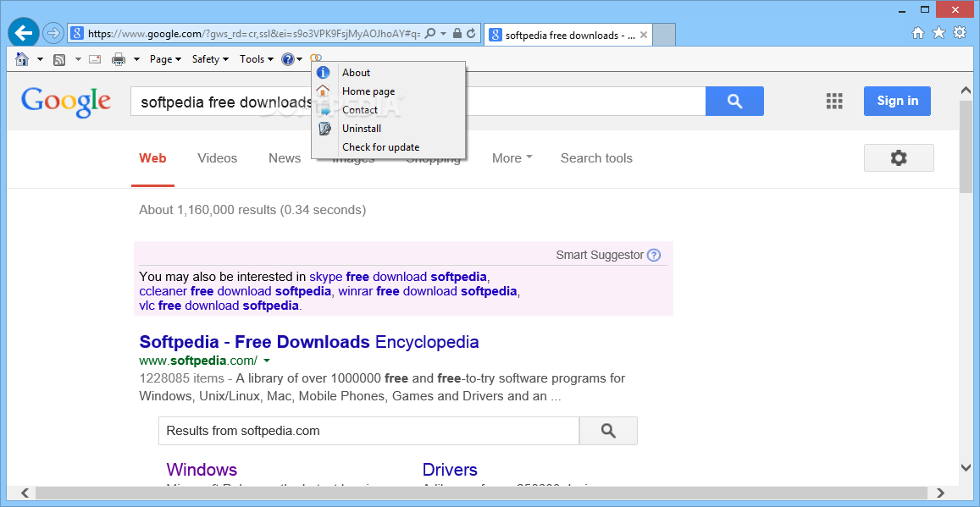Open Favorites star icon at top right

938,33
